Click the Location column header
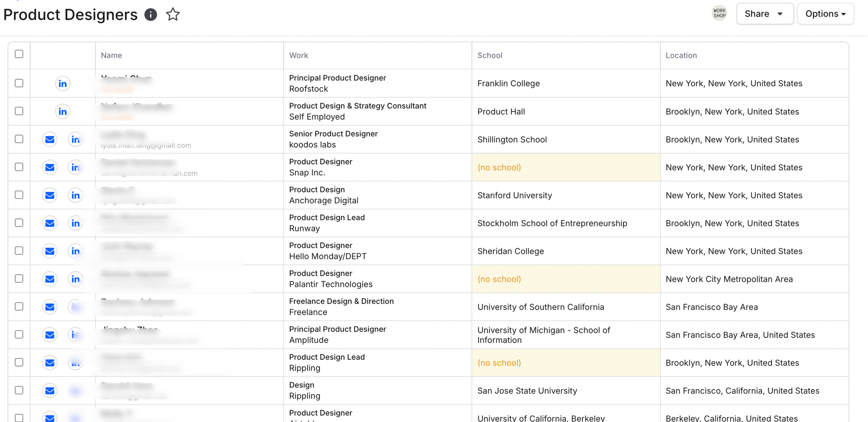The image size is (868, 422). (681, 56)
